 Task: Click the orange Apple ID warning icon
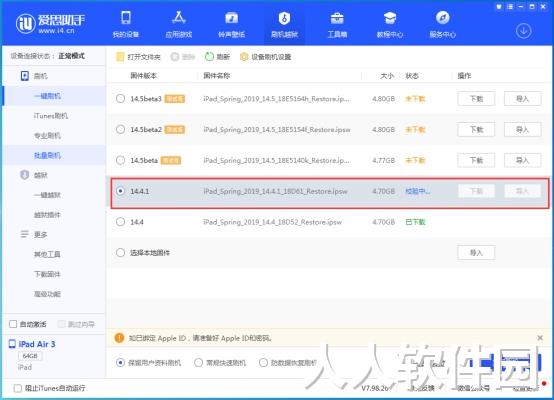(x=119, y=338)
